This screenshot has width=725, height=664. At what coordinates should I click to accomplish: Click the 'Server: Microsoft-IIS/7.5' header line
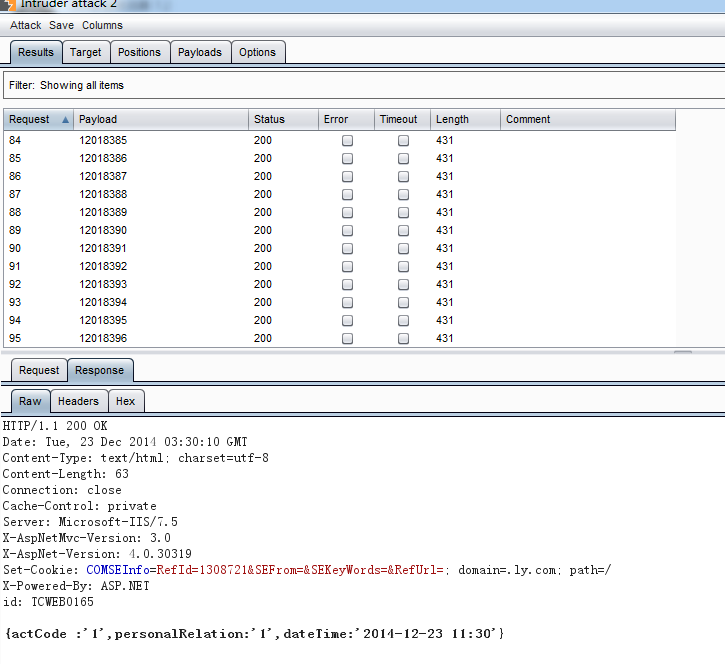[90, 522]
